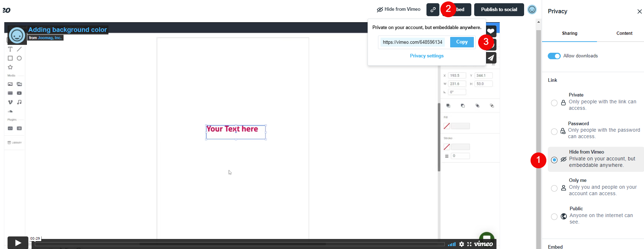Click the heart like icon on video
644x249 pixels.
click(491, 31)
